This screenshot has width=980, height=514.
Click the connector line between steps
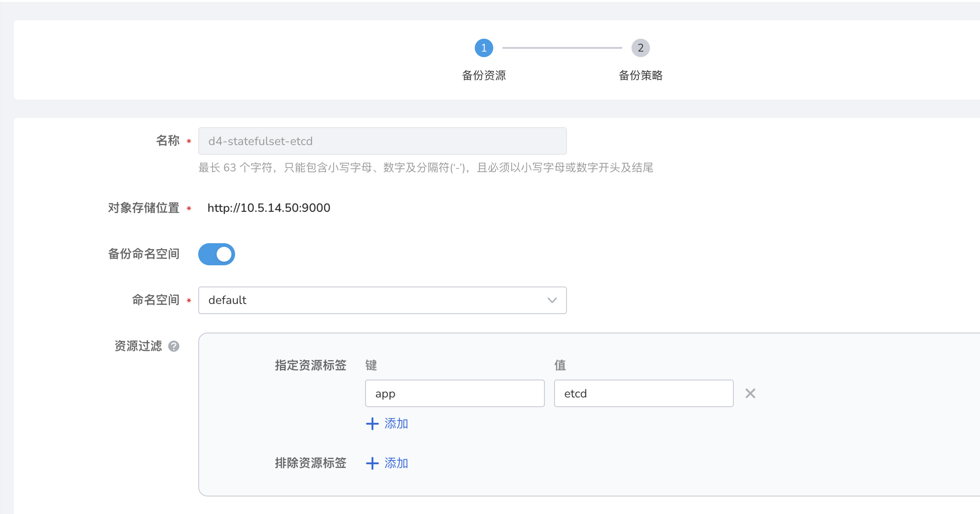click(x=562, y=48)
